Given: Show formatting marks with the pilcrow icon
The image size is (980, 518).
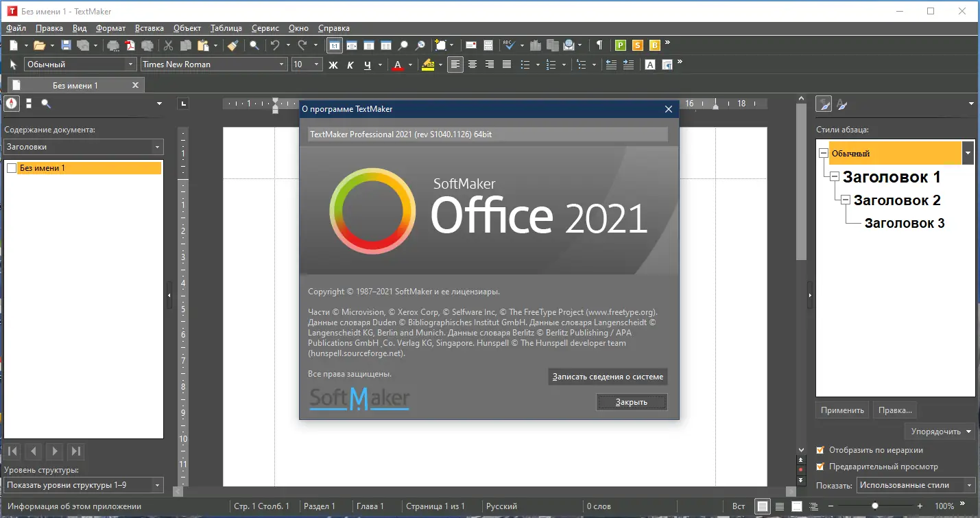Looking at the screenshot, I should point(599,45).
